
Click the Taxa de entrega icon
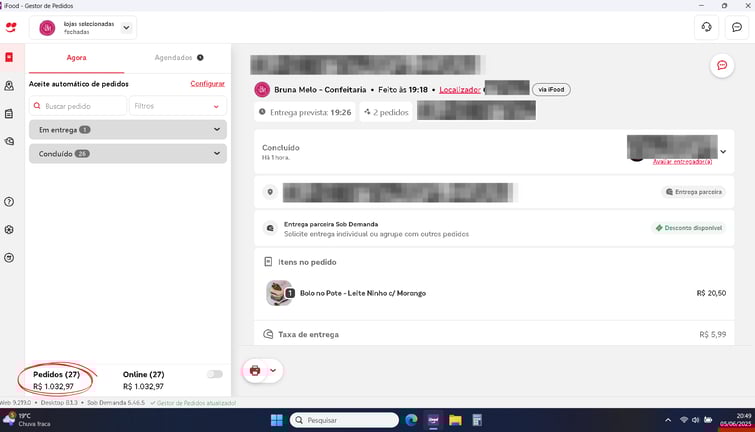[268, 334]
